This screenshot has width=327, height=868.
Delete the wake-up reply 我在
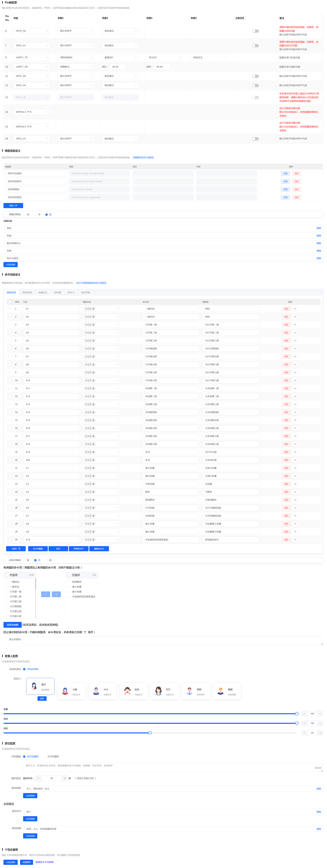click(319, 228)
